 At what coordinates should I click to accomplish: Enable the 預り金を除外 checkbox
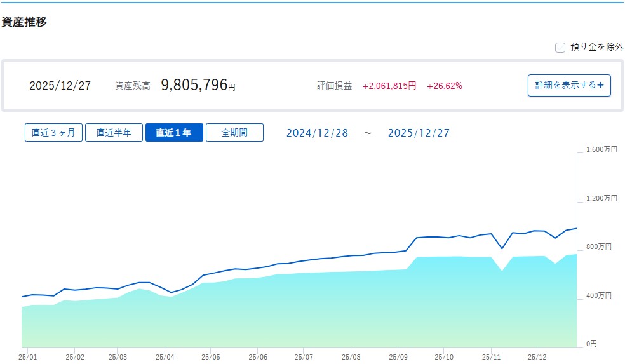click(x=560, y=47)
